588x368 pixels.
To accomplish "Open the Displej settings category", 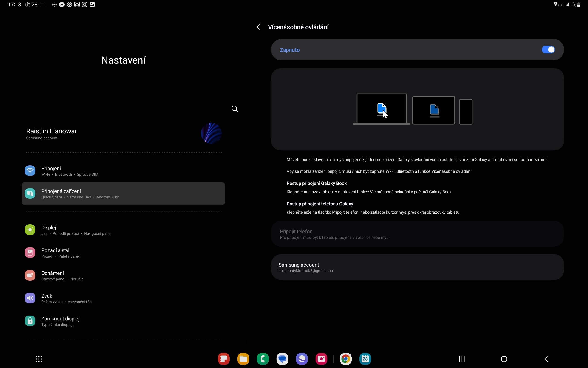I will tap(123, 230).
